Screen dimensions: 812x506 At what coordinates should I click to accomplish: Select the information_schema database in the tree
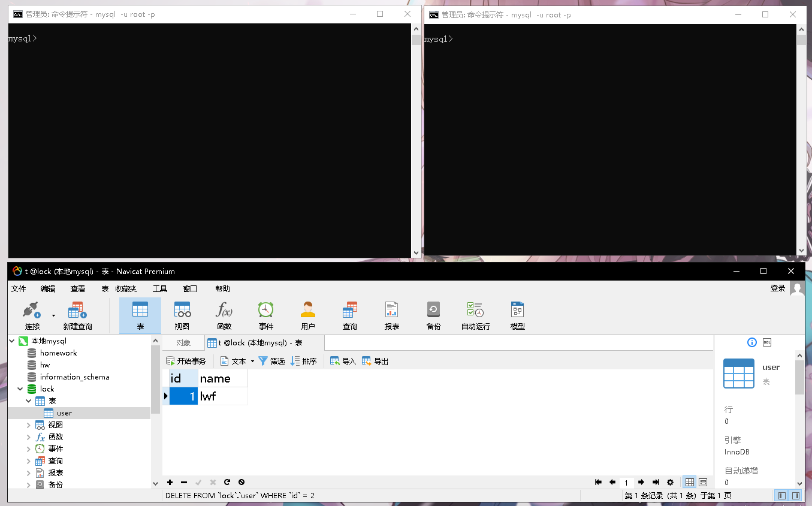coord(74,377)
